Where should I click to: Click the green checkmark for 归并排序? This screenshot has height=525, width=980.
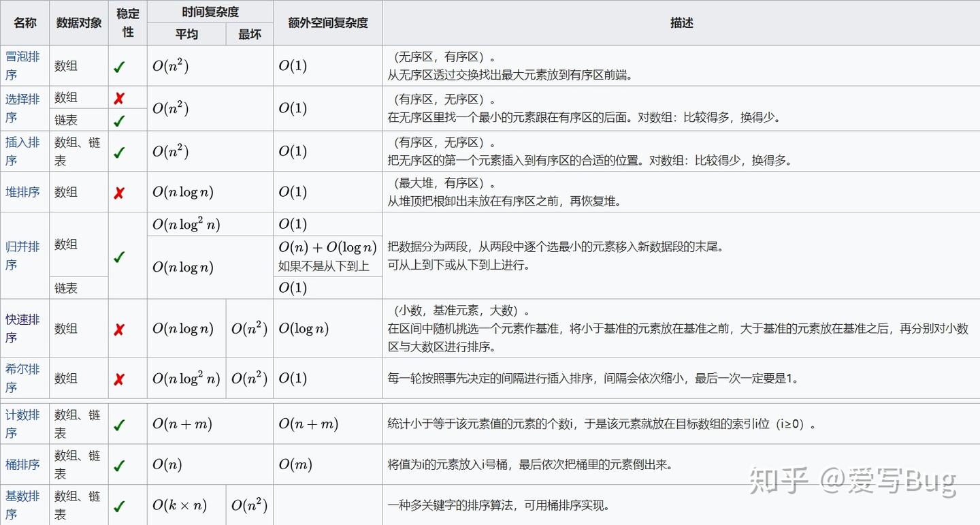tap(120, 257)
